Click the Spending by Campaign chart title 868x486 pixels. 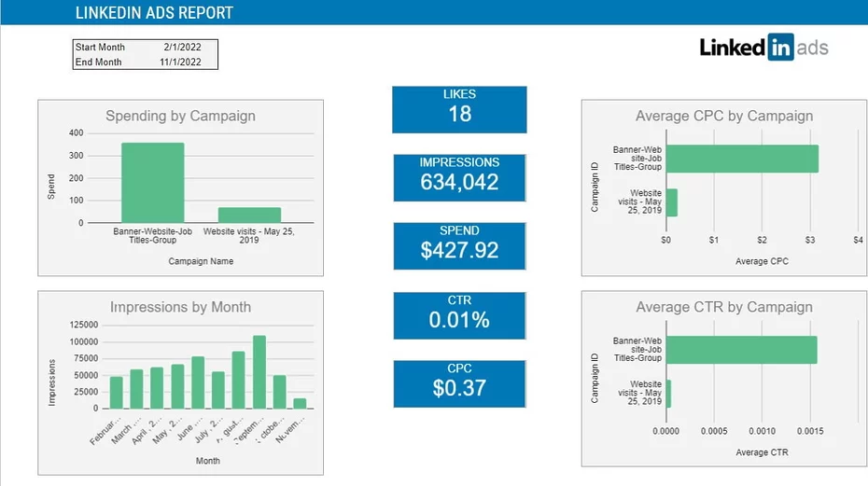[x=180, y=116]
